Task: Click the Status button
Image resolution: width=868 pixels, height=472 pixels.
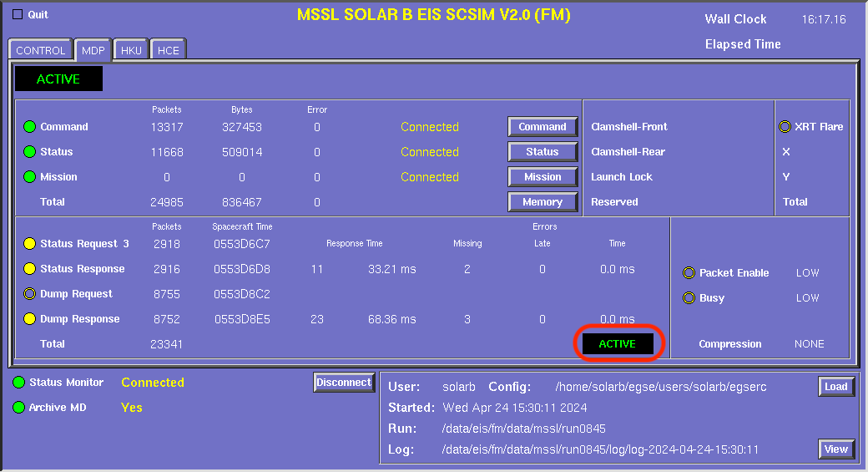Action: coord(542,152)
